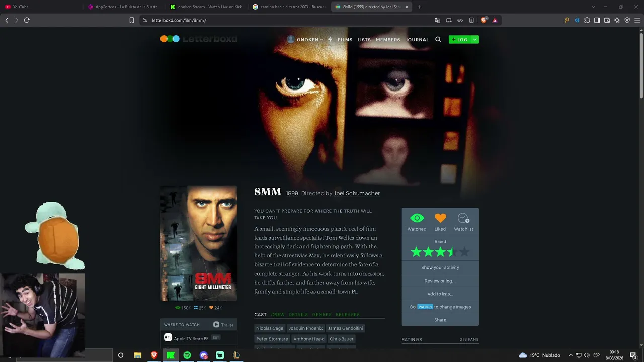The height and width of the screenshot is (362, 644).
Task: Open the browser main hamburger menu
Action: 637,20
